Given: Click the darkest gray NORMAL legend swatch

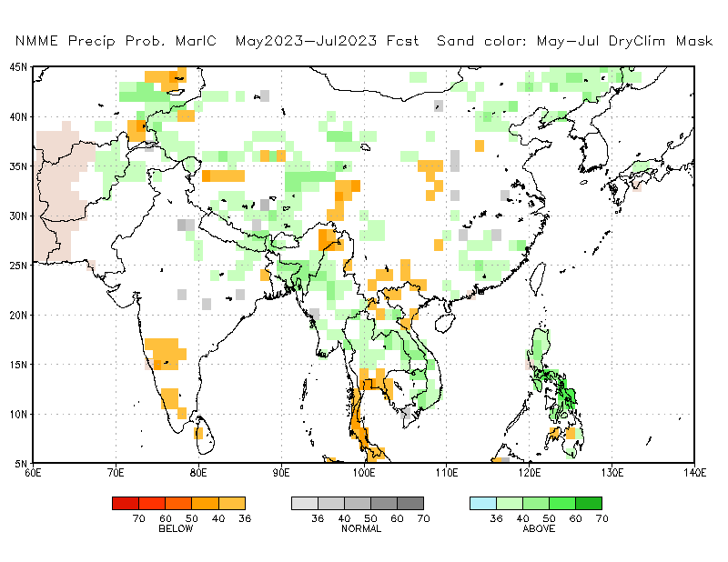Looking at the screenshot, I should click(410, 503).
